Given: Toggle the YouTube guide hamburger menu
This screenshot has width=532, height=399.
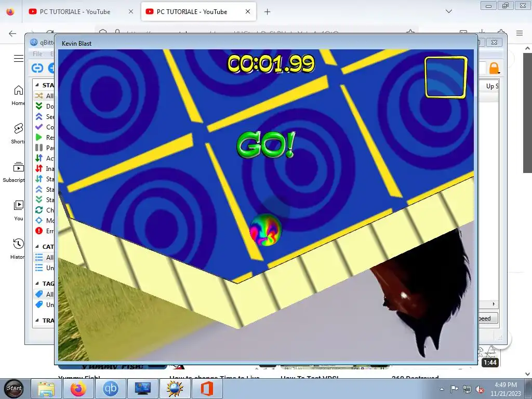Looking at the screenshot, I should 18,58.
